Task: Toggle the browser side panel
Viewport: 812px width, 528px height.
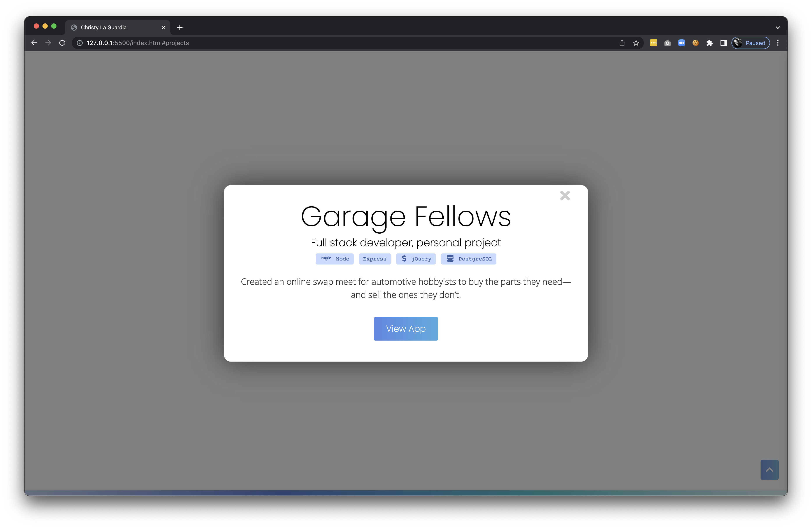Action: (723, 43)
